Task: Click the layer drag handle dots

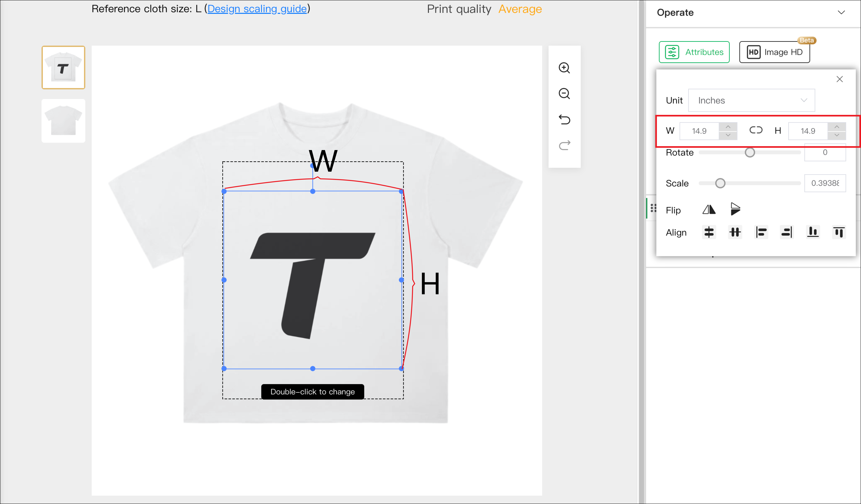Action: point(653,208)
